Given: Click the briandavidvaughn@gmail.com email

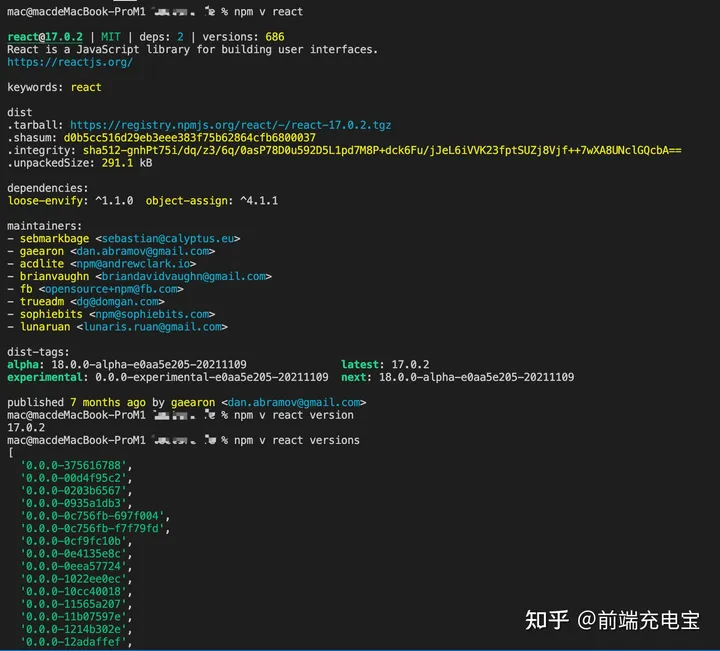Looking at the screenshot, I should [184, 276].
